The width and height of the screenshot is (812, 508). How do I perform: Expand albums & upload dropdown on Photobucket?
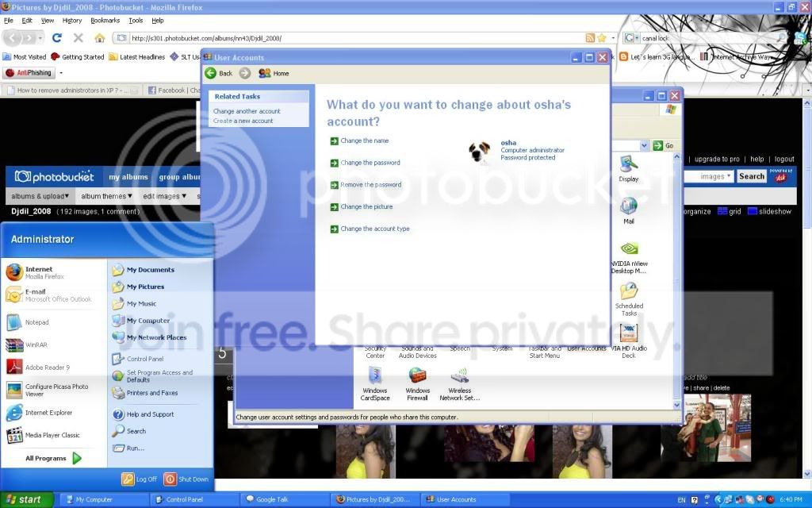point(40,196)
